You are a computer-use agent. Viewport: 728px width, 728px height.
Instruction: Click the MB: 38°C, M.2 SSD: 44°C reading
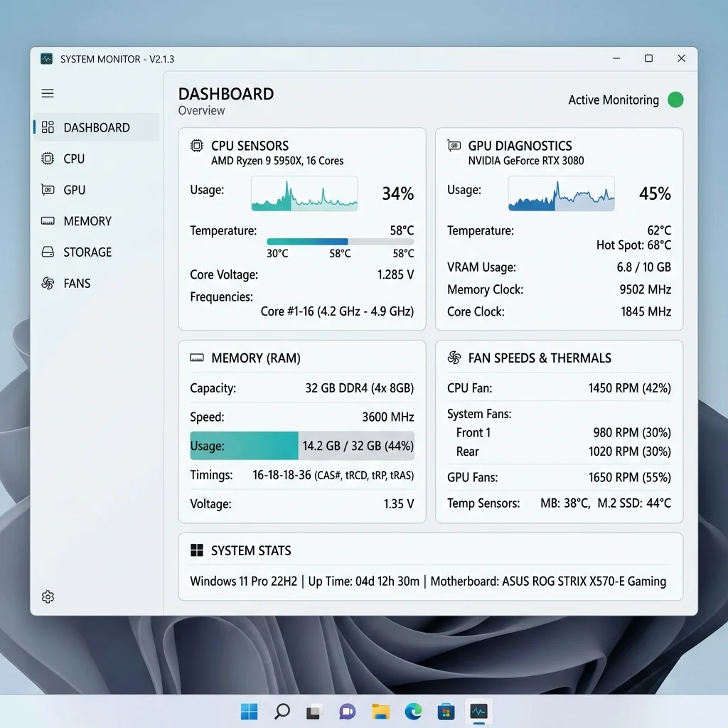click(606, 503)
